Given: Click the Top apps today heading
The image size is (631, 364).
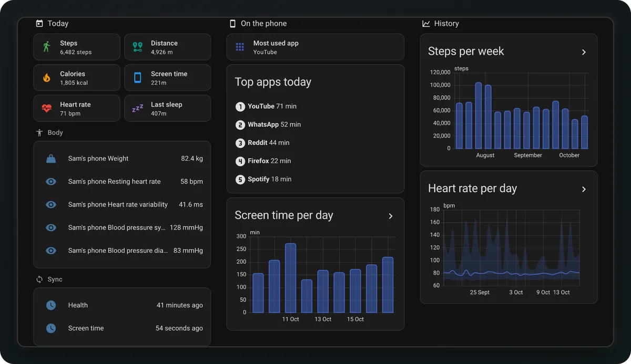Looking at the screenshot, I should pos(273,82).
